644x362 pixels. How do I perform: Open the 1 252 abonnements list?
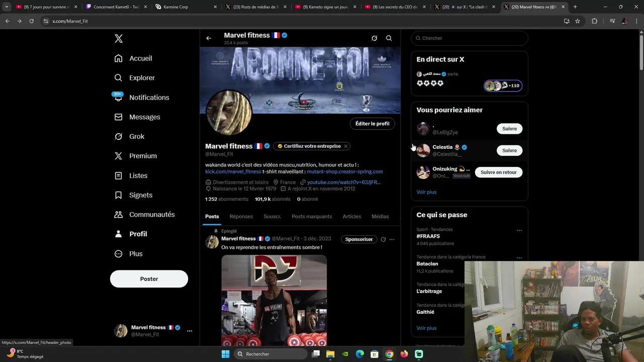coord(226,199)
